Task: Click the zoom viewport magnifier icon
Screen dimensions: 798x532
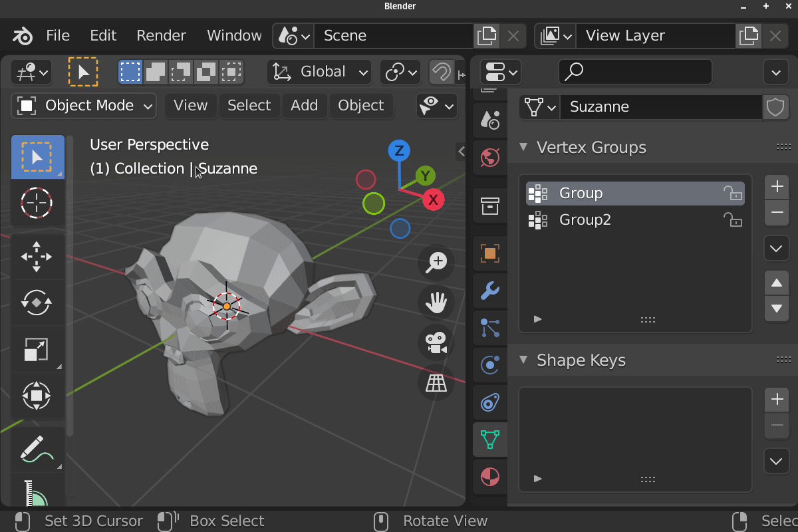Action: tap(436, 262)
